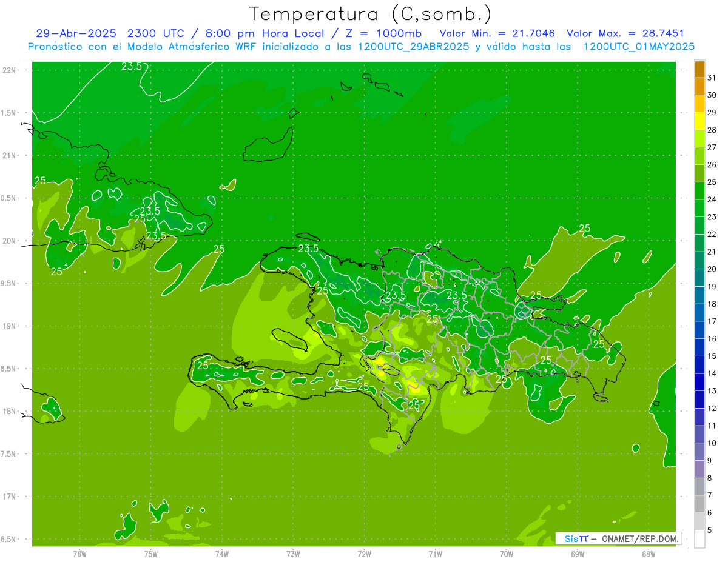The height and width of the screenshot is (562, 728).
Task: Click the "21N" latitude axis label
Action: [x=9, y=155]
